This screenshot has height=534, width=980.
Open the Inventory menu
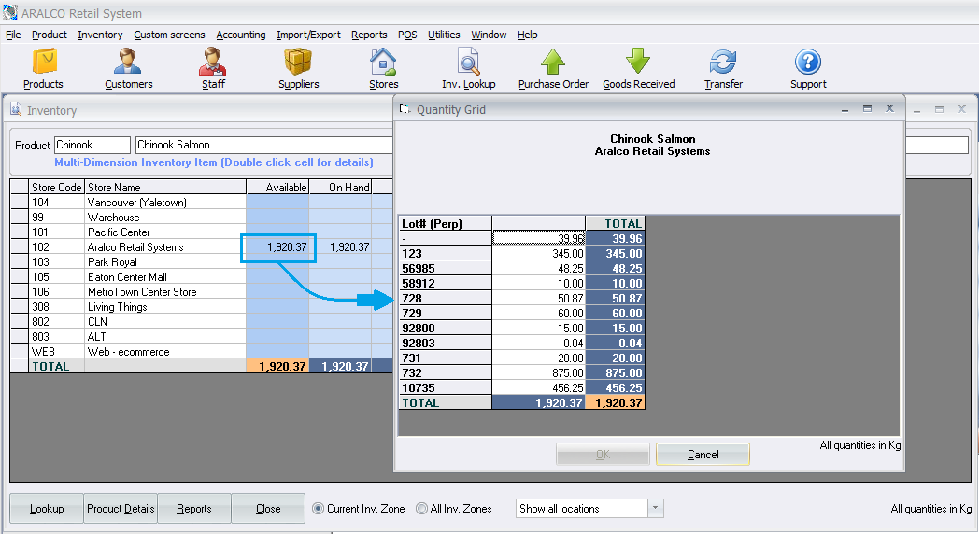[x=100, y=35]
